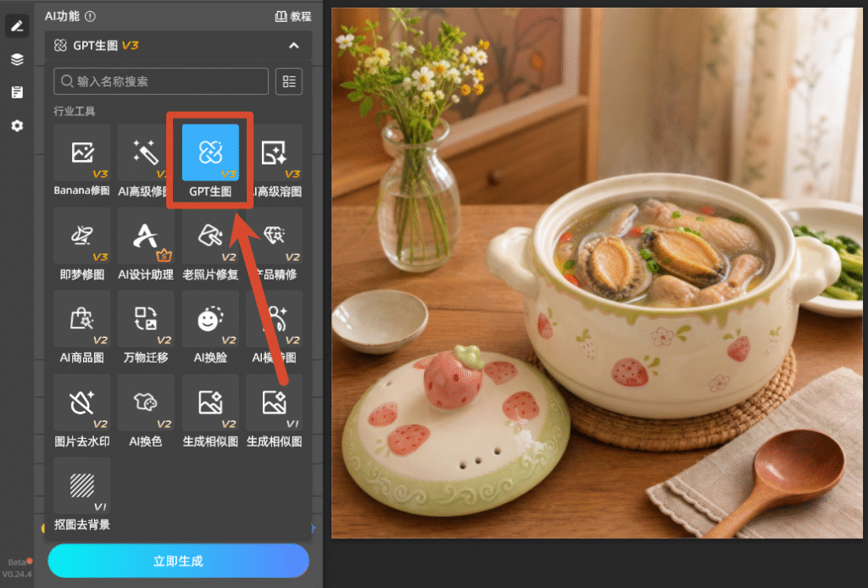Choose the 即梦修图 tool
Screen dimensions: 868x588
(82, 244)
